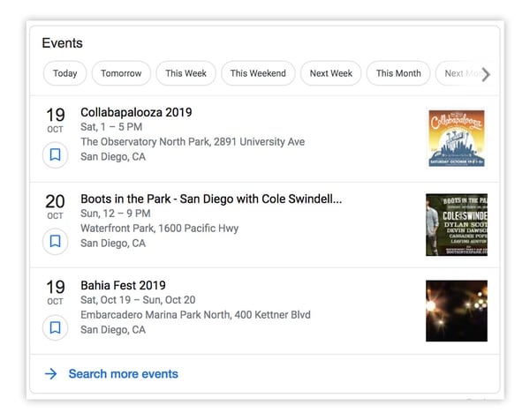This screenshot has height=420, width=530.
Task: Save Collabapalooza 2019 with bookmark icon
Action: [x=55, y=155]
